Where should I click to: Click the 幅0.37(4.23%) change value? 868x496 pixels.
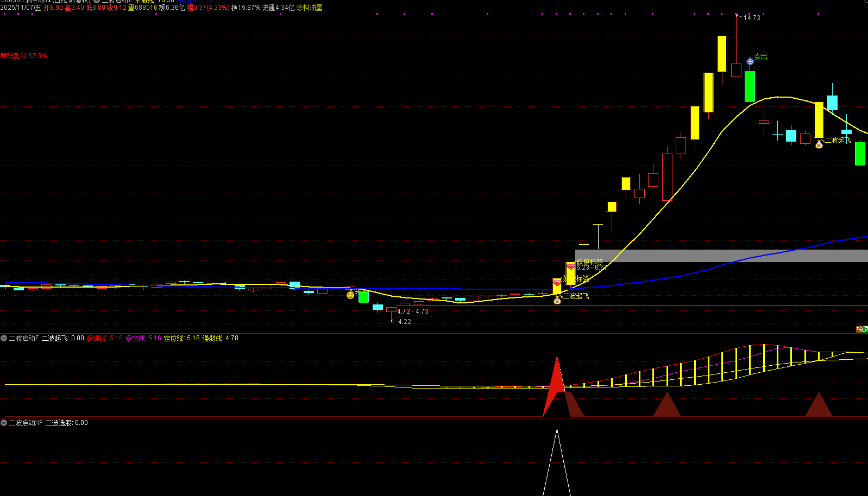click(208, 8)
